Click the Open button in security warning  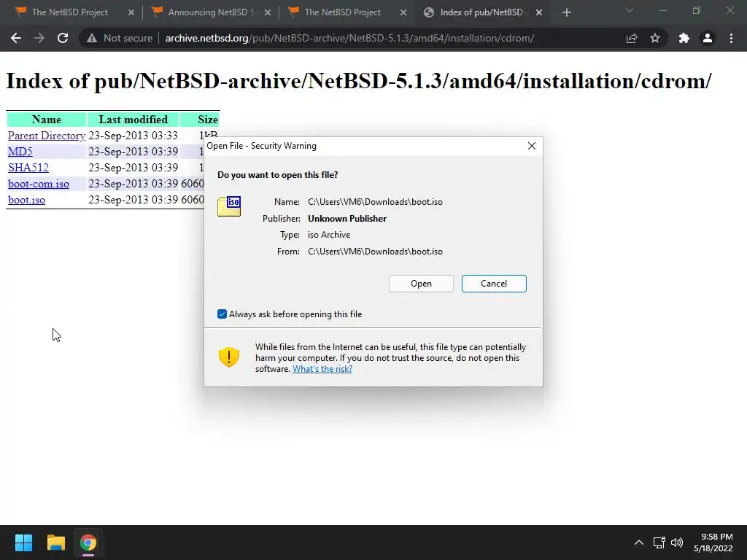421,284
